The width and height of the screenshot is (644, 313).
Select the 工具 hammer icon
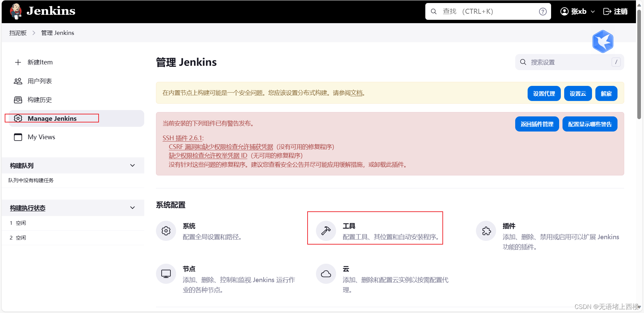[326, 230]
